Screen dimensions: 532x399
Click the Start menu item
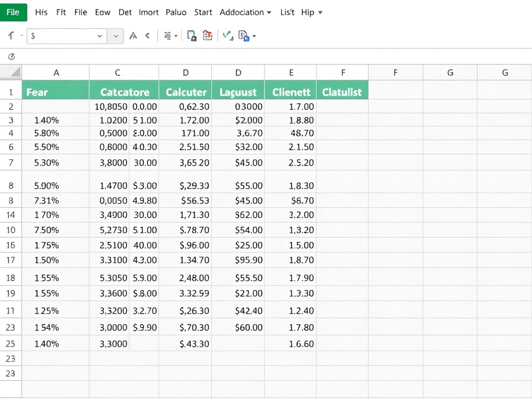[x=203, y=12]
